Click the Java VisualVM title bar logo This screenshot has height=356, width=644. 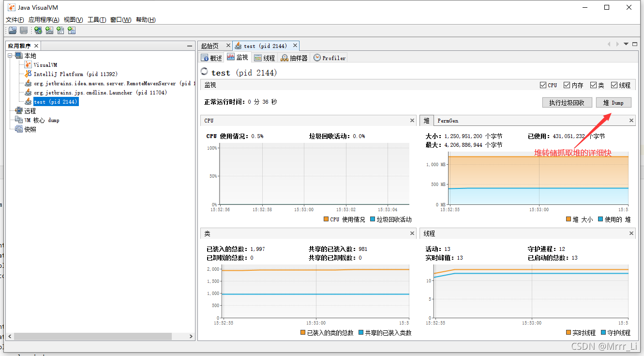(x=11, y=7)
